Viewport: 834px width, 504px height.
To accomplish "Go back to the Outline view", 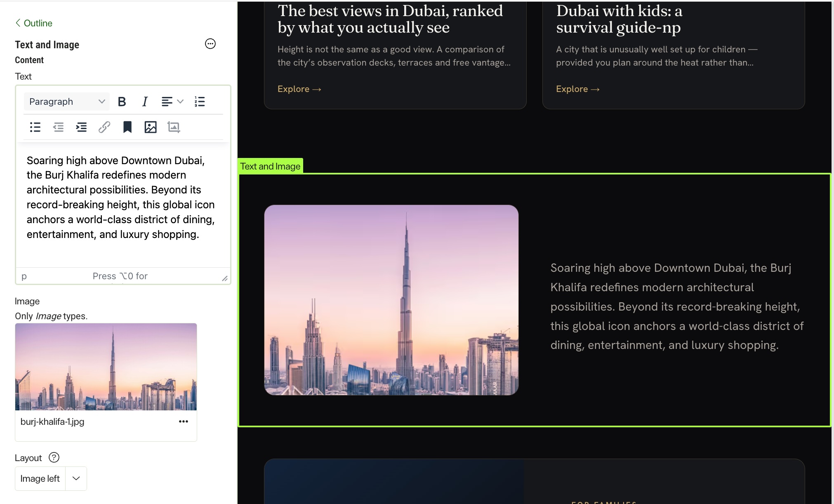I will tap(34, 23).
